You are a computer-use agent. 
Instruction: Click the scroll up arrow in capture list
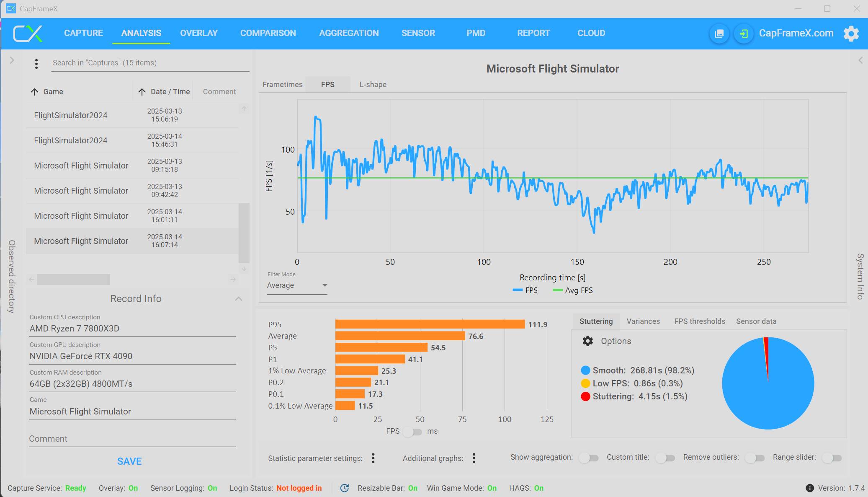point(244,109)
